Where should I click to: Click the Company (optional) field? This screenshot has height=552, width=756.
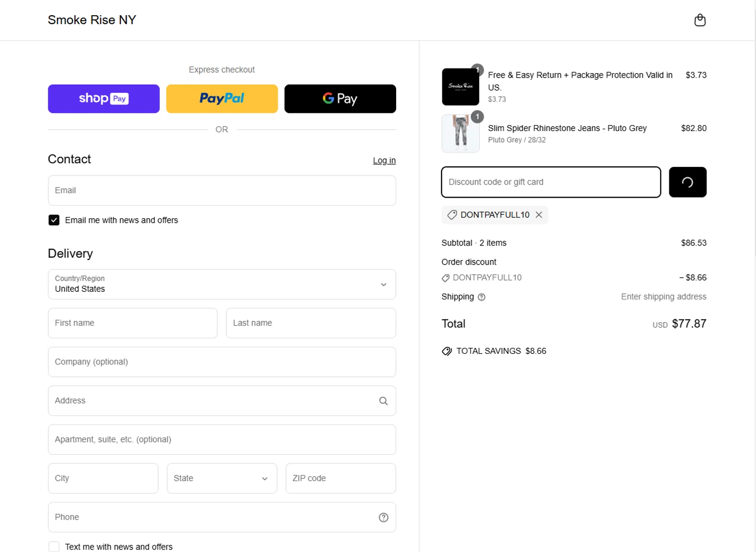pos(222,362)
